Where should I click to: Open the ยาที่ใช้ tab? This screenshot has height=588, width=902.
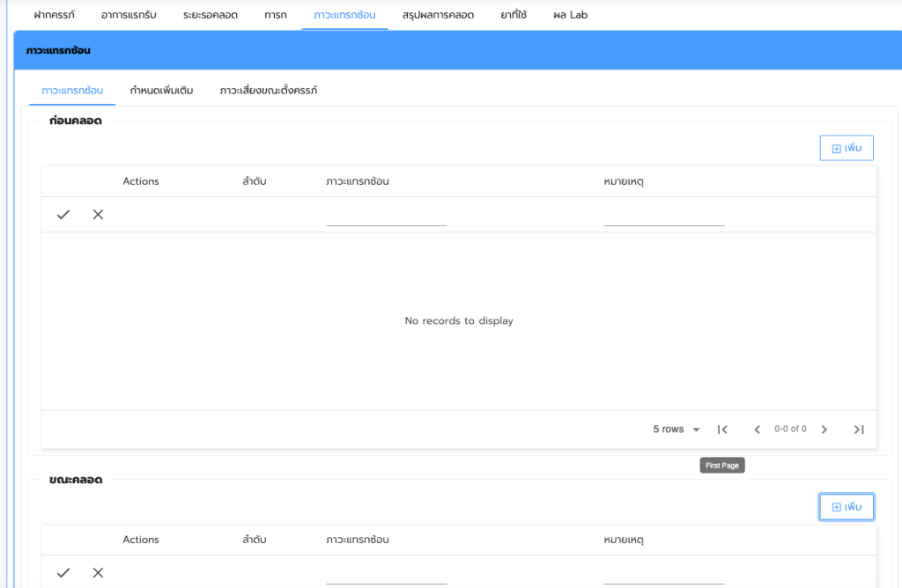tap(514, 15)
